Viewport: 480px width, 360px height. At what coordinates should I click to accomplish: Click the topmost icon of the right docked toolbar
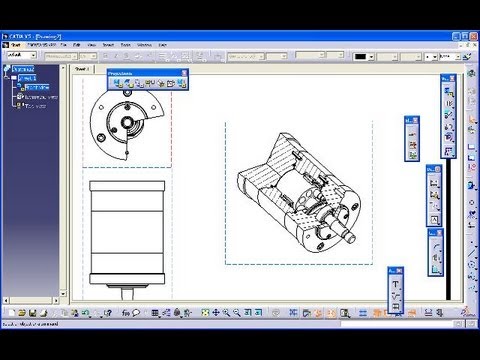click(x=471, y=73)
